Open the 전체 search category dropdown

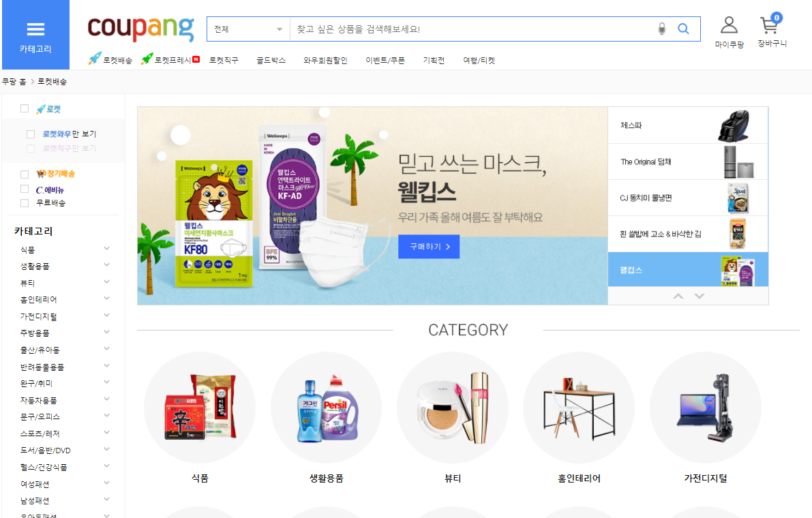(249, 29)
